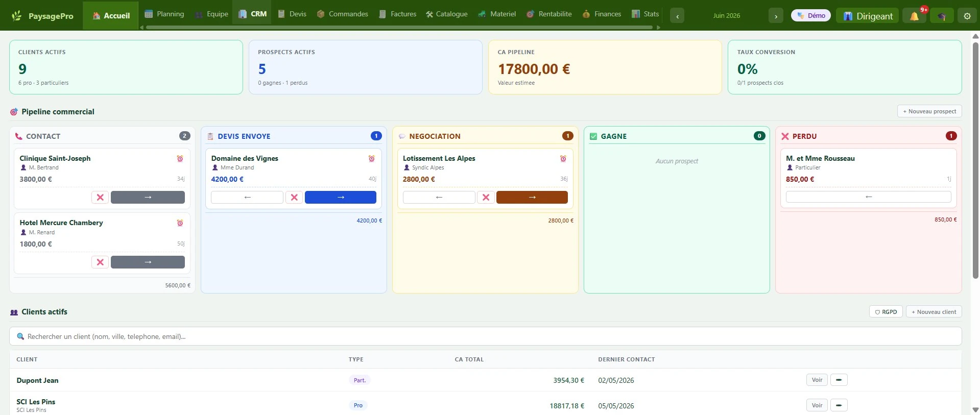980x415 pixels.
Task: Click the CLIENT column header
Action: (x=27, y=359)
